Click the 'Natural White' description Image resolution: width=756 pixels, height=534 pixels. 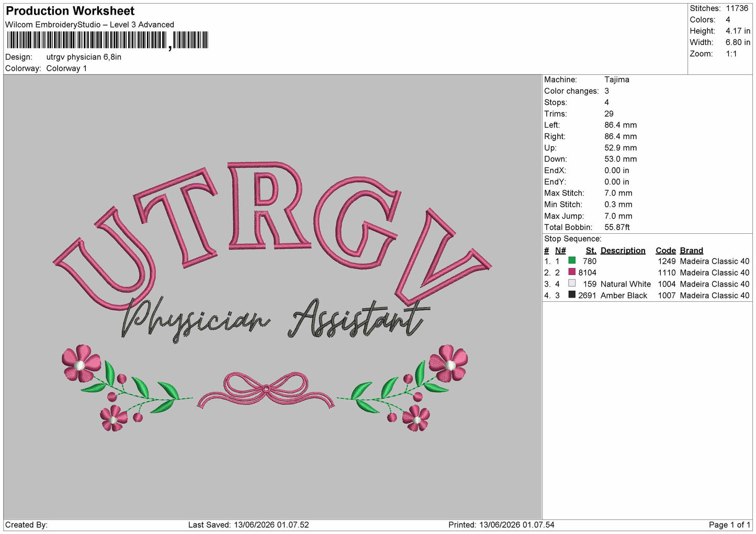tap(626, 284)
